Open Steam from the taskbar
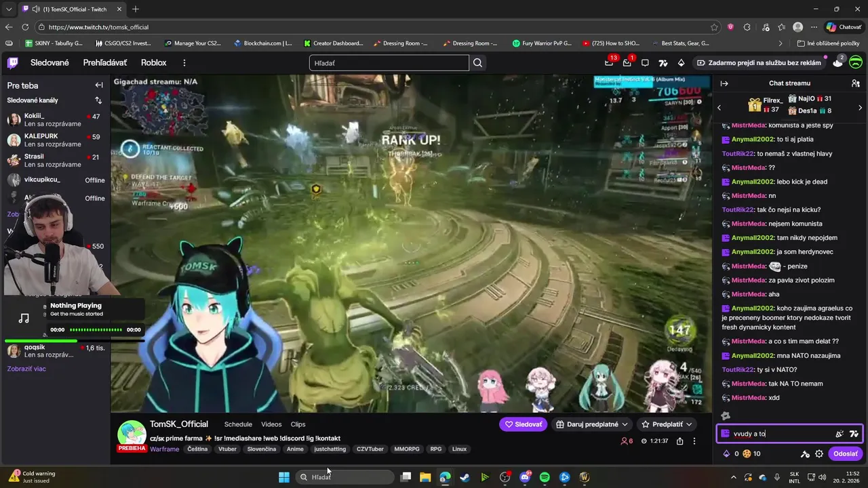This screenshot has width=868, height=488. (465, 477)
